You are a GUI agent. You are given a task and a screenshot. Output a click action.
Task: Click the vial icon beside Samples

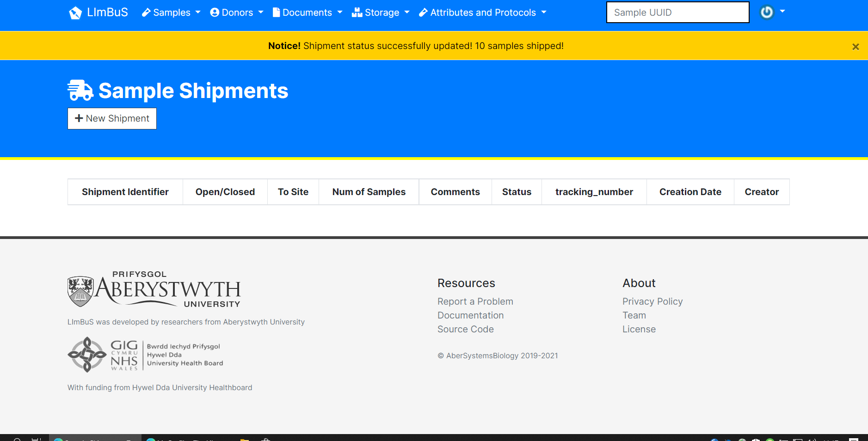click(146, 12)
